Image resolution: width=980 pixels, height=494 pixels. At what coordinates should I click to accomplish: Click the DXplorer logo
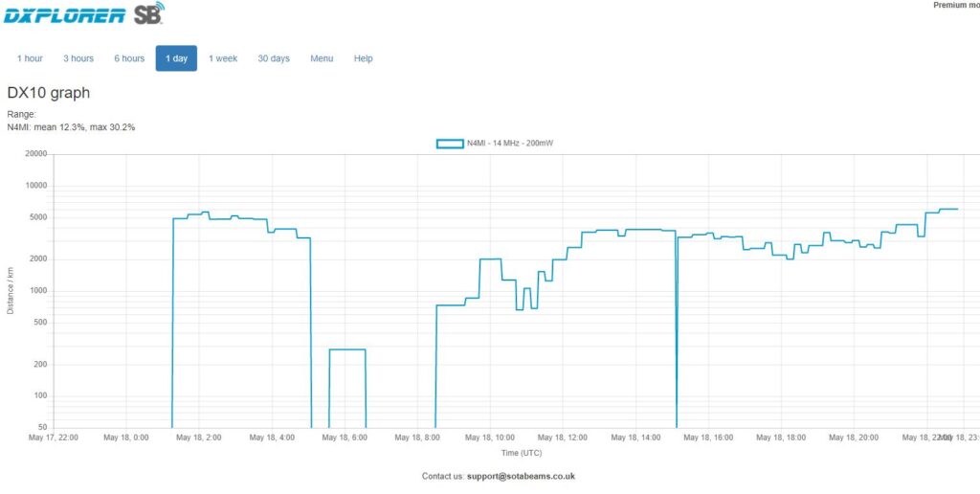(64, 14)
